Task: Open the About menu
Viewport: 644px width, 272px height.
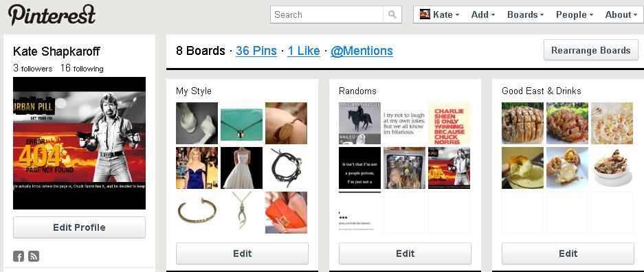Action: coord(621,15)
